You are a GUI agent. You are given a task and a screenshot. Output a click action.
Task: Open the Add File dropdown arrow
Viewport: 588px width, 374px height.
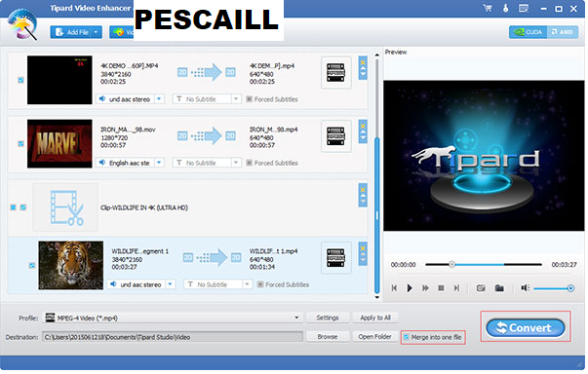pos(97,32)
